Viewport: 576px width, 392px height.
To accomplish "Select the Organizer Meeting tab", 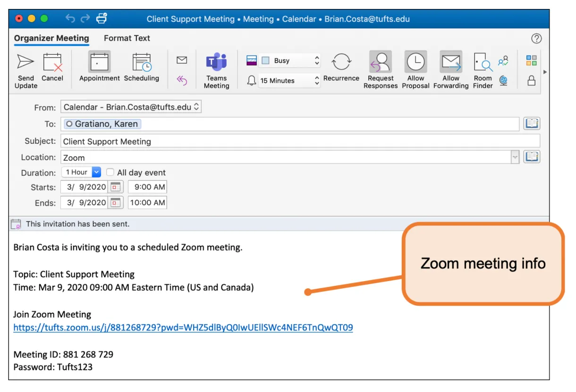I will coord(51,38).
